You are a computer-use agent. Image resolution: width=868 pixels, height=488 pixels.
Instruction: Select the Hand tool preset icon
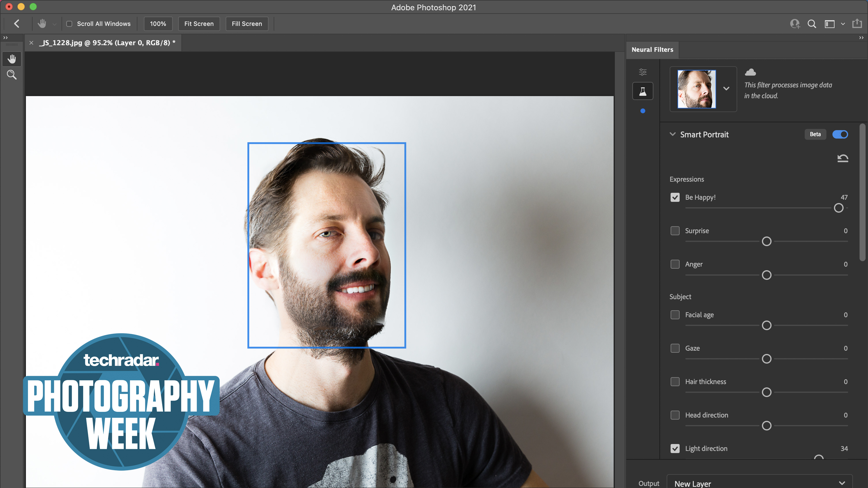(42, 23)
